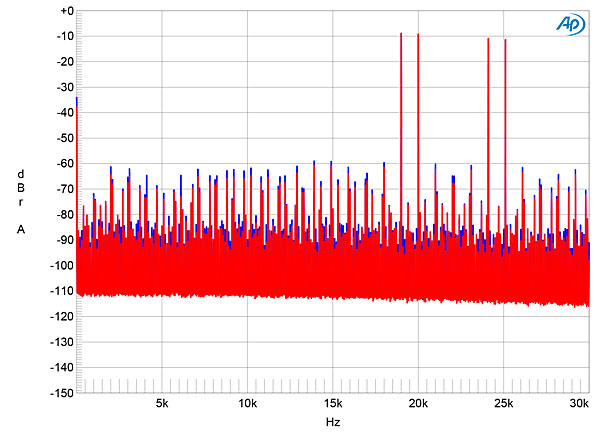Click the 10k frequency axis label
The height and width of the screenshot is (437, 600).
tap(248, 404)
